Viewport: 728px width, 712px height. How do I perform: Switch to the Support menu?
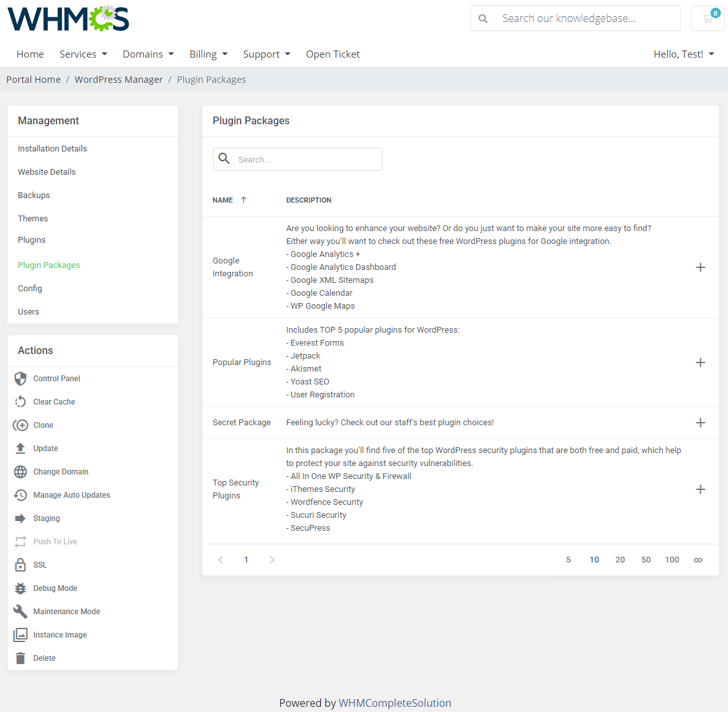(x=267, y=54)
